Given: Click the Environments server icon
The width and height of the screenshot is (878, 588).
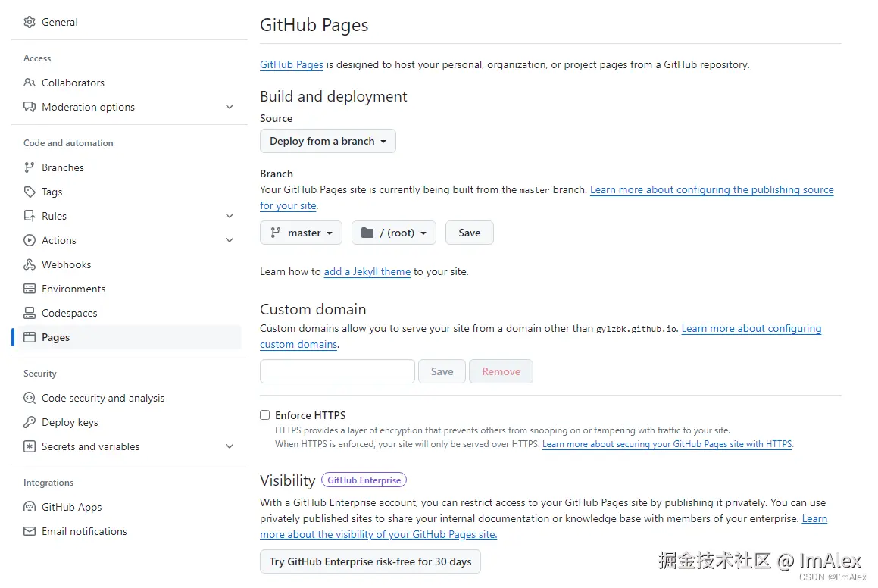Looking at the screenshot, I should [30, 289].
